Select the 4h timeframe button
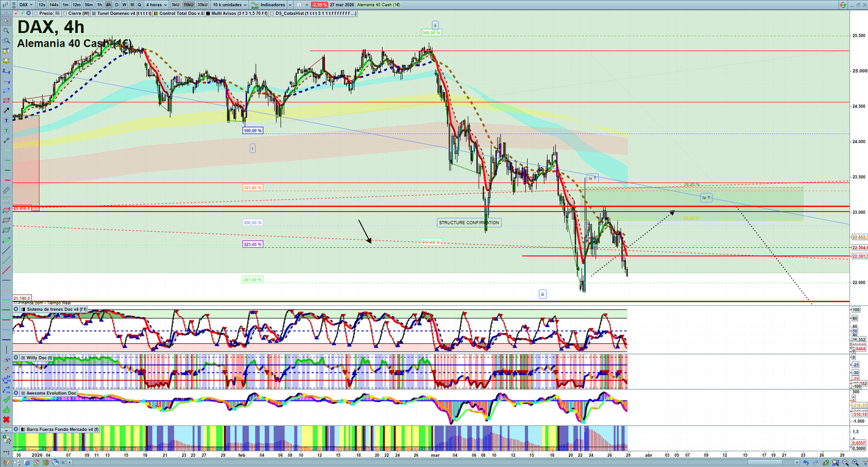 [108, 5]
